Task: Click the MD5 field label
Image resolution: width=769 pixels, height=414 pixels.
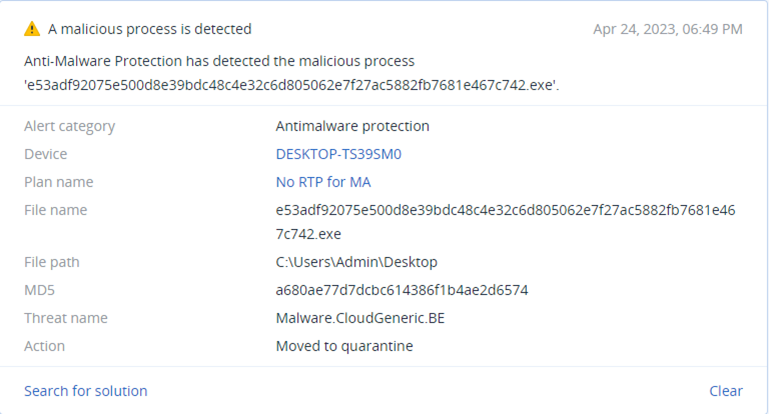Action: (x=39, y=290)
